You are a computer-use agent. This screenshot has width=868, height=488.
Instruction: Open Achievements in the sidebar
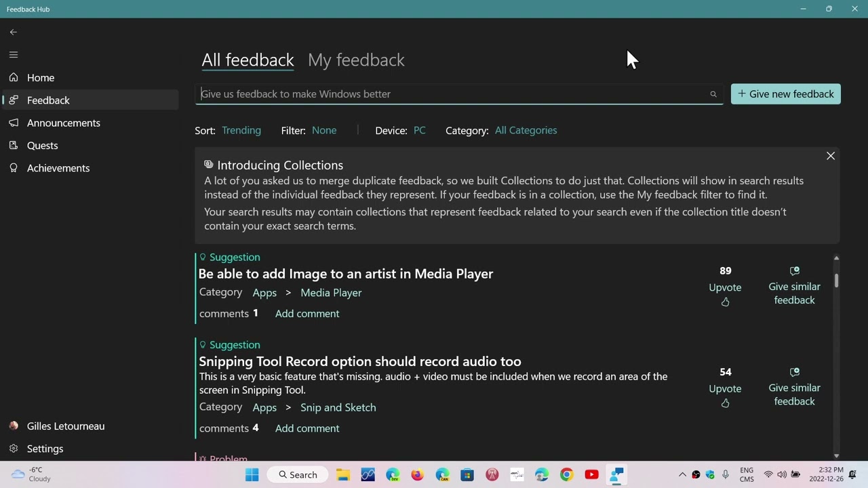[90, 168]
